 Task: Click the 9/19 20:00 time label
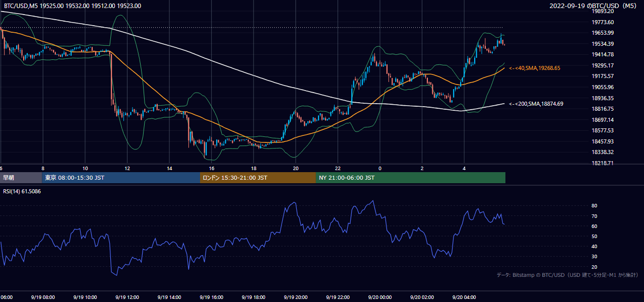296,297
